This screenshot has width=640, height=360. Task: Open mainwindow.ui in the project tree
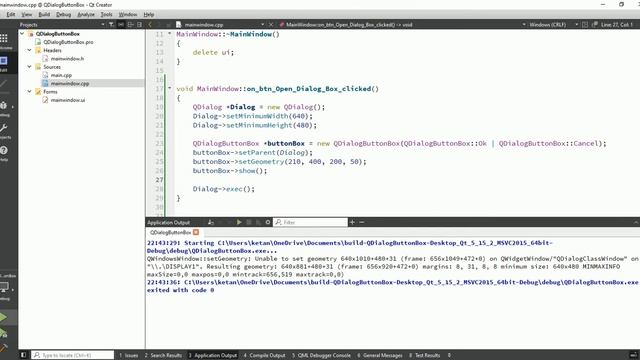pos(68,100)
